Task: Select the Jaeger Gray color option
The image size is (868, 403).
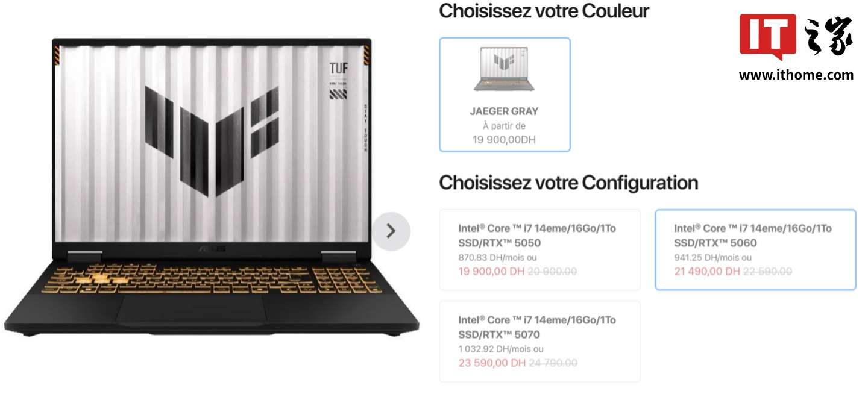Action: 505,95
